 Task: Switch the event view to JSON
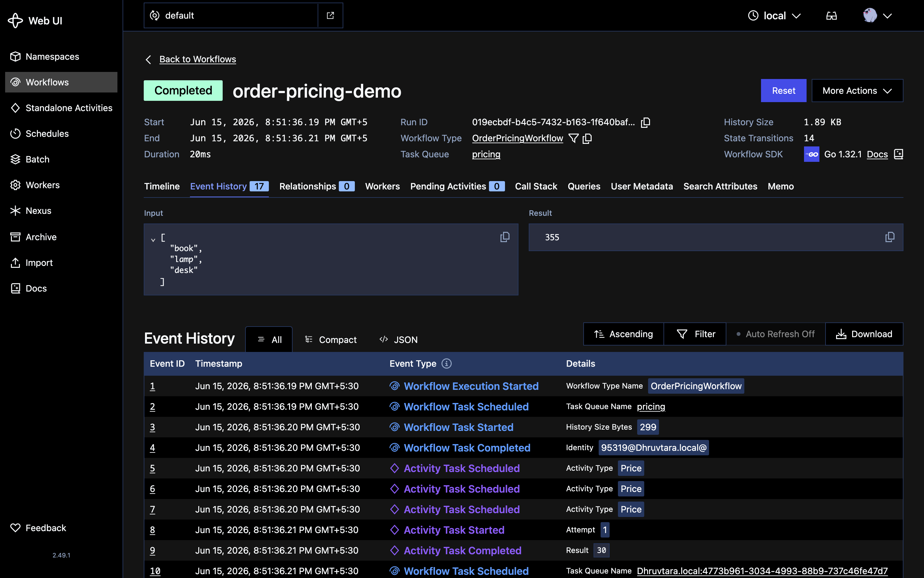click(398, 339)
